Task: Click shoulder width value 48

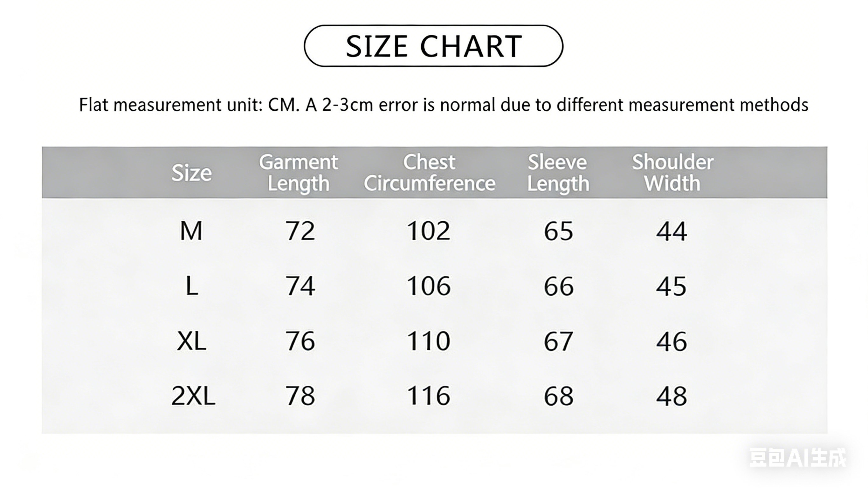Action: coord(672,396)
